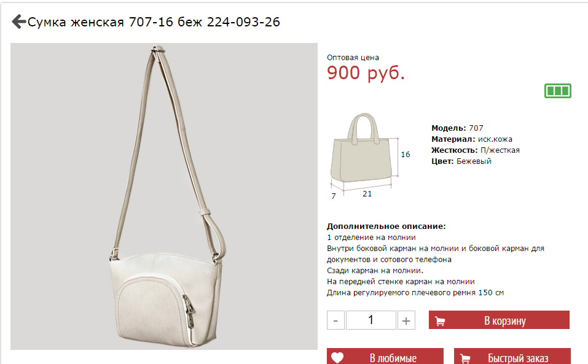
Task: Click depth value 7 on diagram
Action: [334, 196]
